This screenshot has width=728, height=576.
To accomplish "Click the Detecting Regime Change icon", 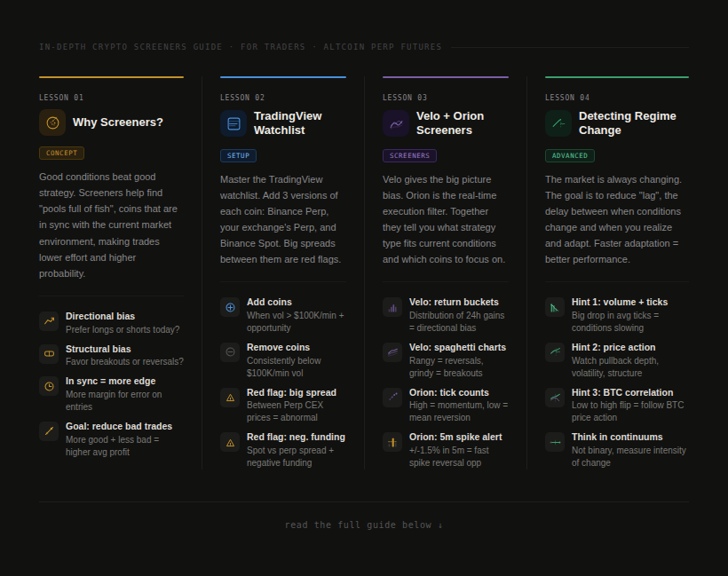I will click(x=558, y=123).
